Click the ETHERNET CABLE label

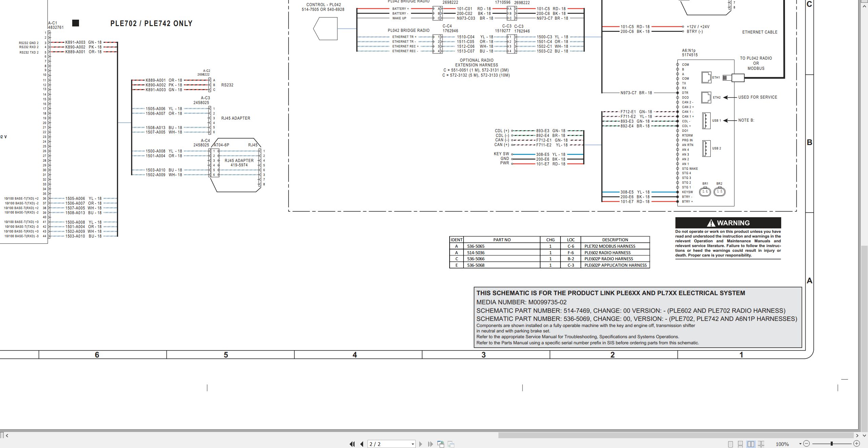pos(760,32)
